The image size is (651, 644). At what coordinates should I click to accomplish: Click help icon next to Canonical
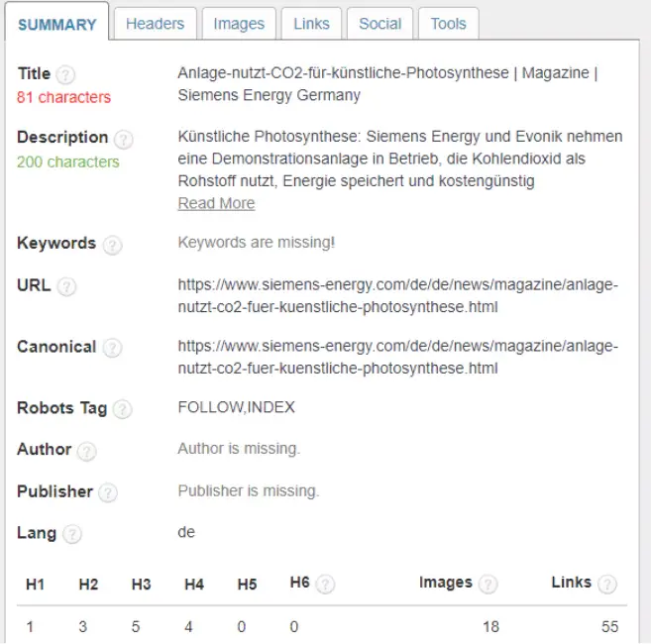112,348
